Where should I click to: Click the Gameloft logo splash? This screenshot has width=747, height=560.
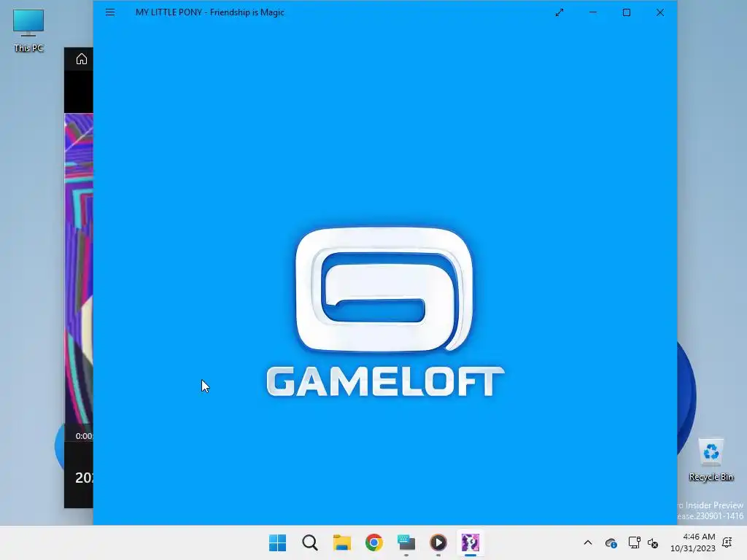(x=385, y=312)
